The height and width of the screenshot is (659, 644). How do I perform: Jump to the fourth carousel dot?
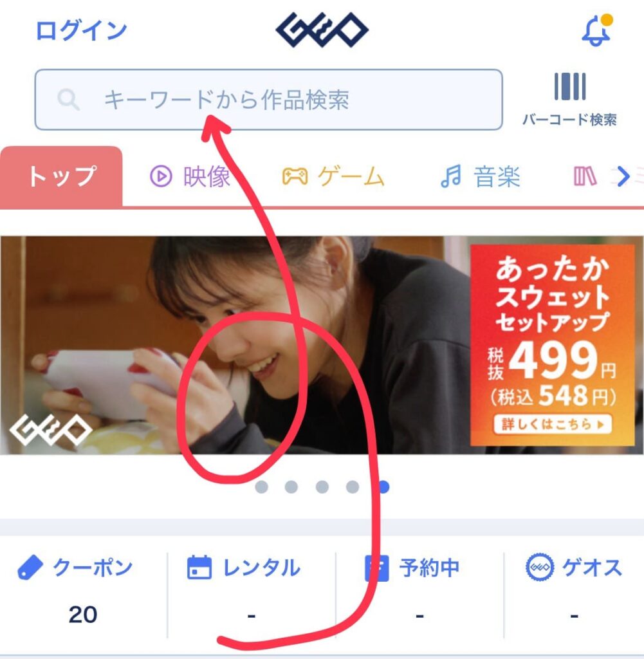[x=352, y=487]
